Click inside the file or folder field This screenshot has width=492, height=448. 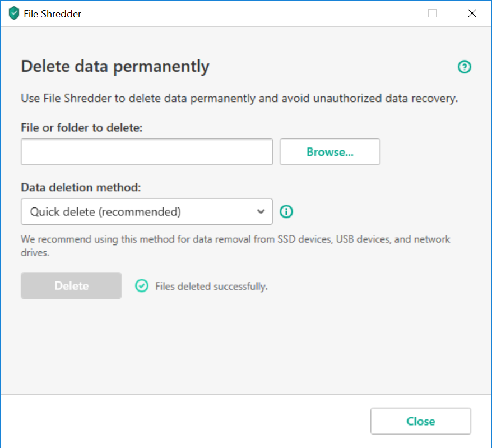coord(146,151)
